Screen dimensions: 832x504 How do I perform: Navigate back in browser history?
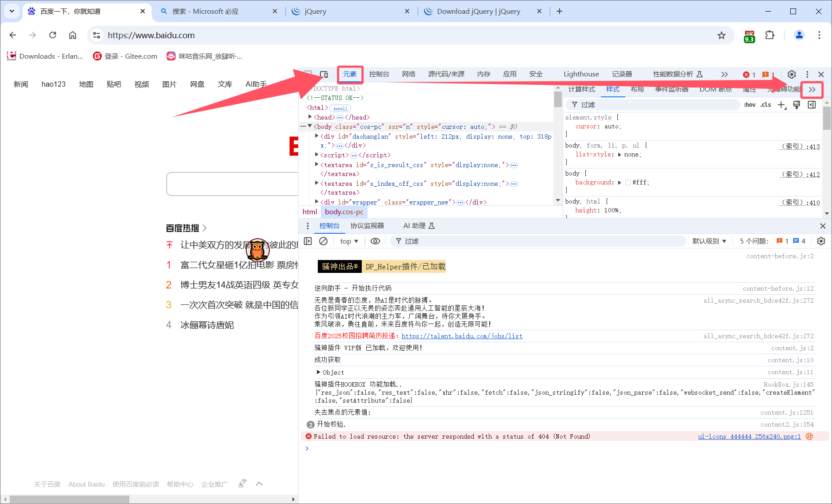[12, 35]
